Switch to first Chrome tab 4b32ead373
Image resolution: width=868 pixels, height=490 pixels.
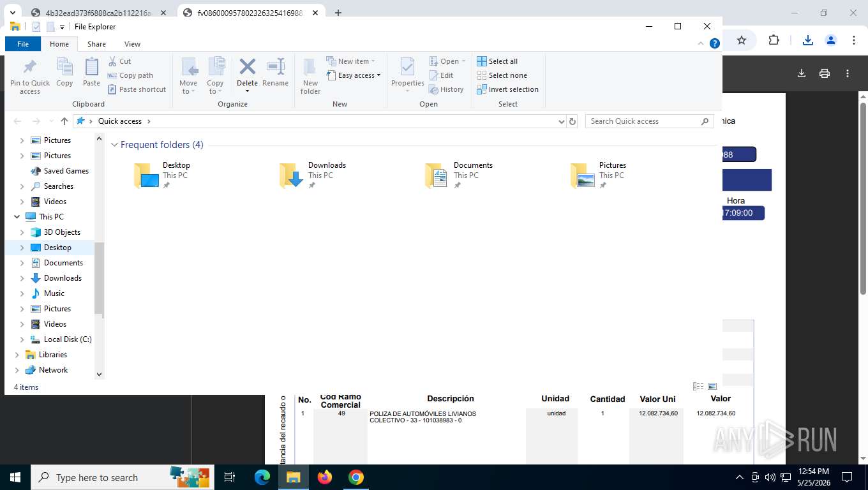[x=98, y=13]
